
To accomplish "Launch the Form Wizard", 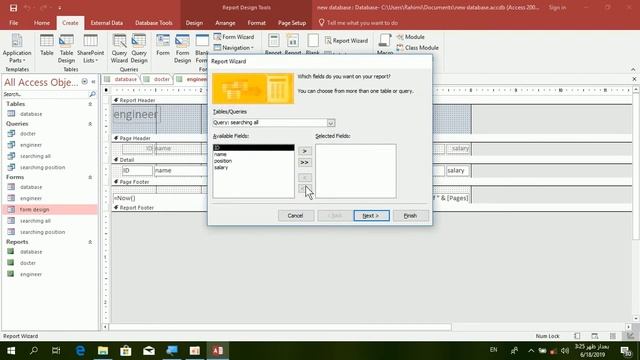I will 234,37.
